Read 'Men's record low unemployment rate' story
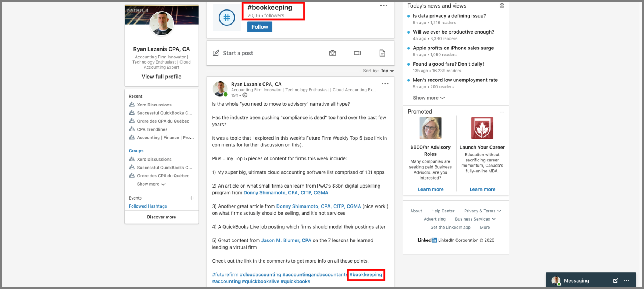 [455, 80]
